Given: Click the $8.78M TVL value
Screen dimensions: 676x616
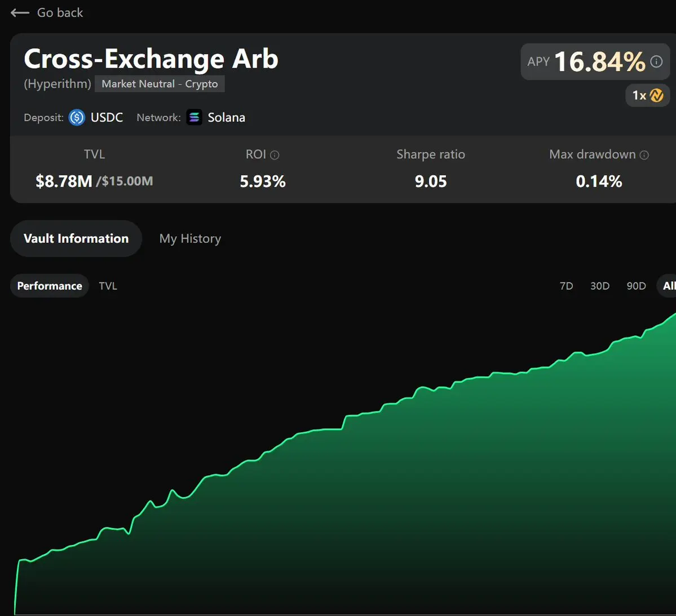Looking at the screenshot, I should 64,181.
